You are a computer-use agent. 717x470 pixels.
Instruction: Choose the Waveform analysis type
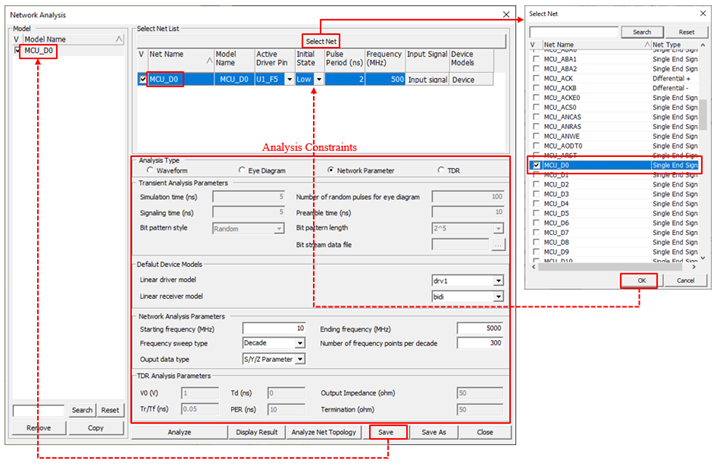[151, 170]
